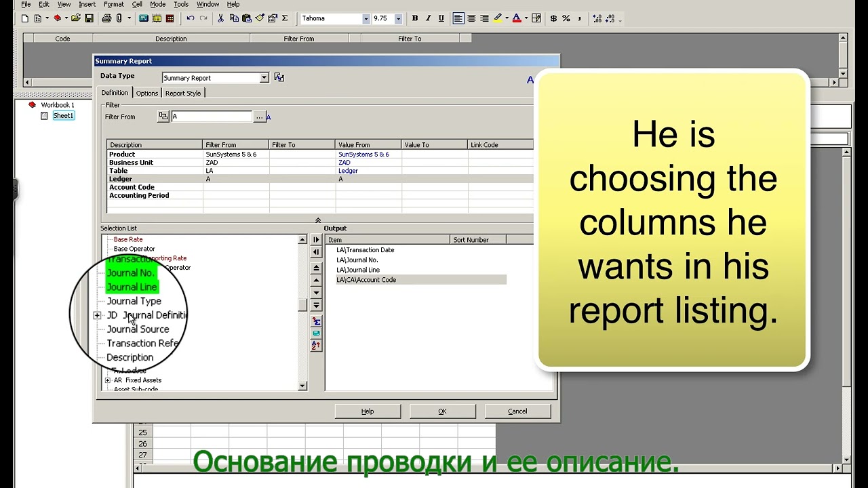Image resolution: width=868 pixels, height=488 pixels.
Task: Move output item to top button
Action: click(x=316, y=268)
